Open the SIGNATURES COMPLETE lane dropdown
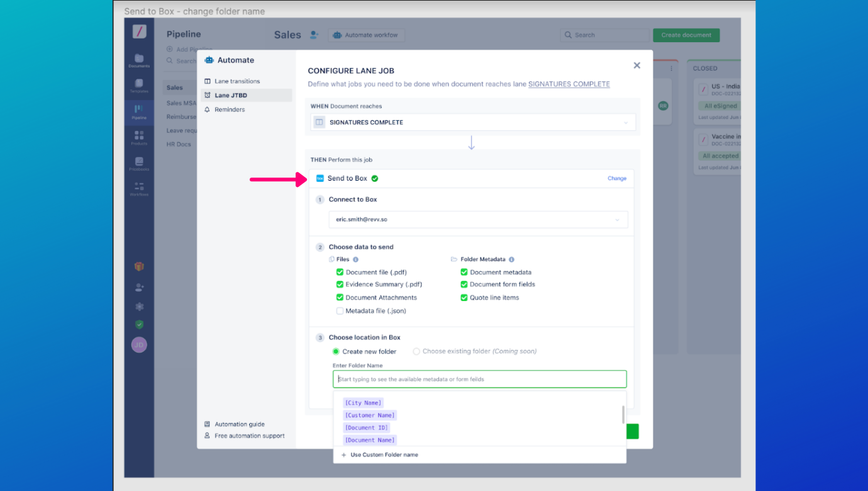The height and width of the screenshot is (491, 868). point(473,122)
